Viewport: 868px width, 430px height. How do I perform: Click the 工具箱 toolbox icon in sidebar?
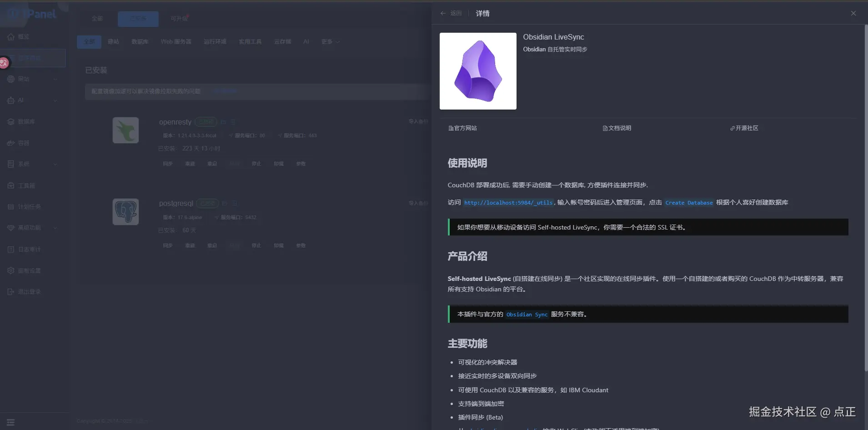tap(11, 185)
